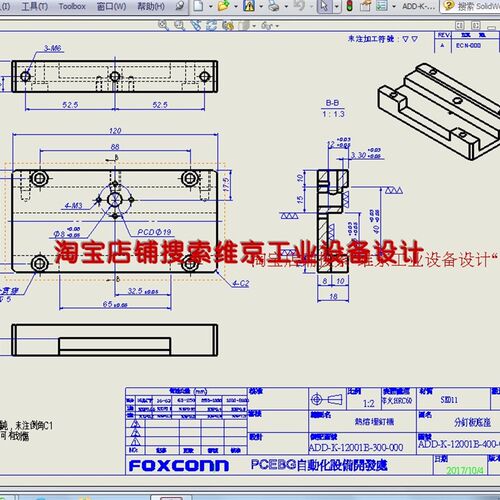Select the 4-M3 thread callout
This screenshot has height=500, width=500.
pos(74,205)
